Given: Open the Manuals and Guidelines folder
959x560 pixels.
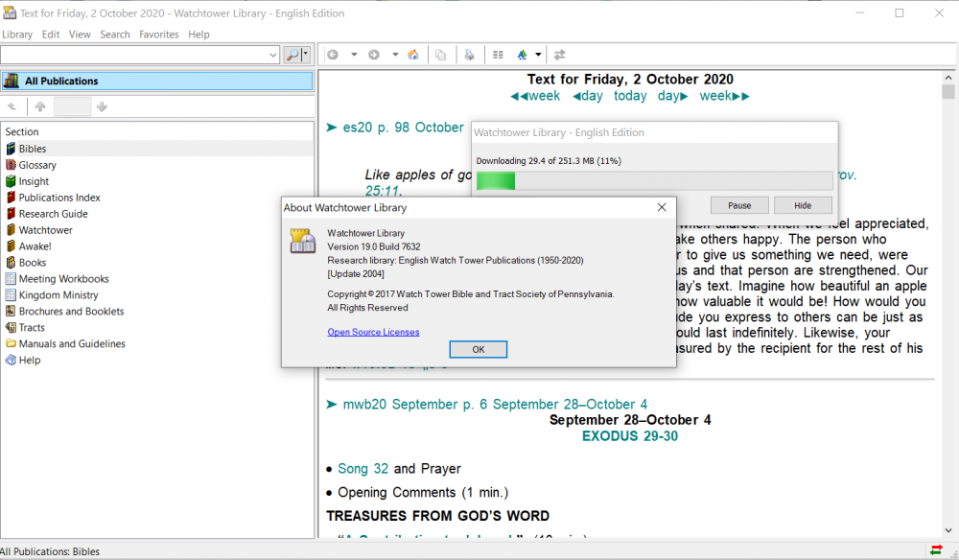Looking at the screenshot, I should point(71,343).
